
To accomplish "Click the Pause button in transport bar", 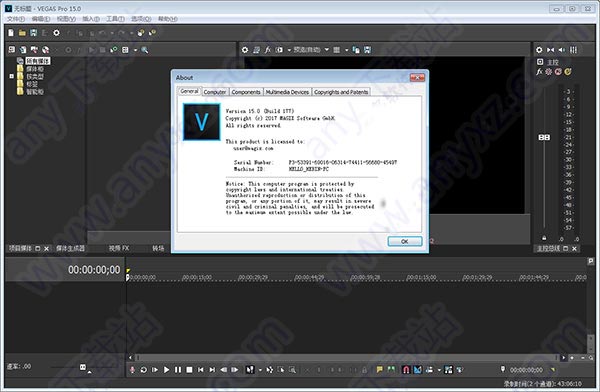I will tap(178, 369).
